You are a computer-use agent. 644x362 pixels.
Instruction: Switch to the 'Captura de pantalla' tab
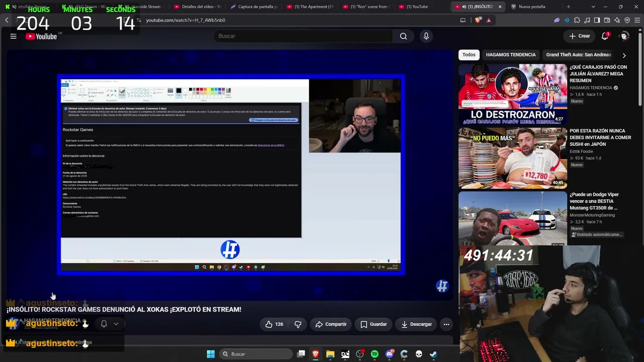[x=254, y=7]
